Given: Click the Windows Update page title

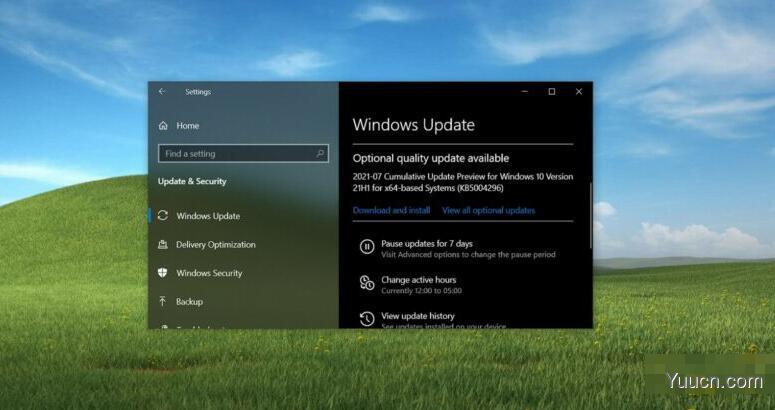Looking at the screenshot, I should tap(413, 124).
